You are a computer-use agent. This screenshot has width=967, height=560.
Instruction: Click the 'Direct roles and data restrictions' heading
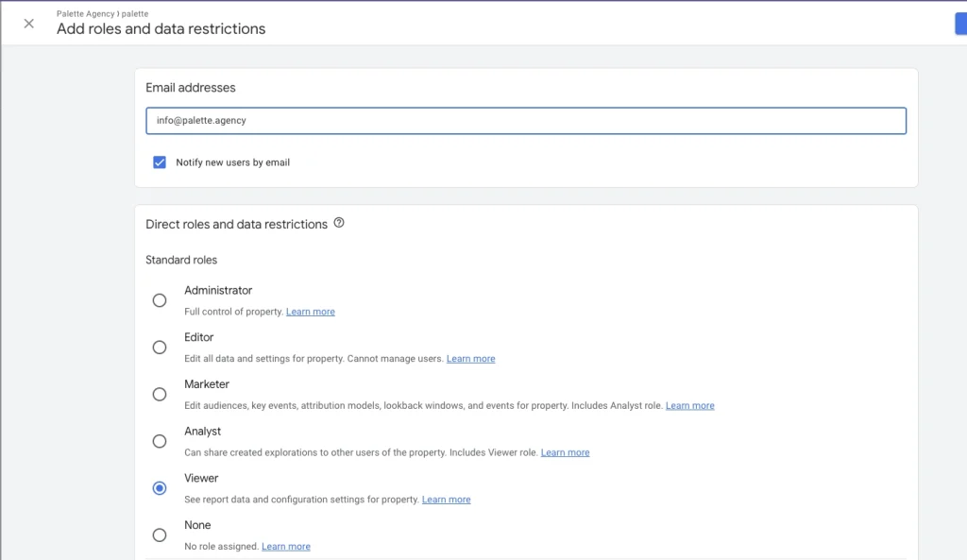pos(236,225)
